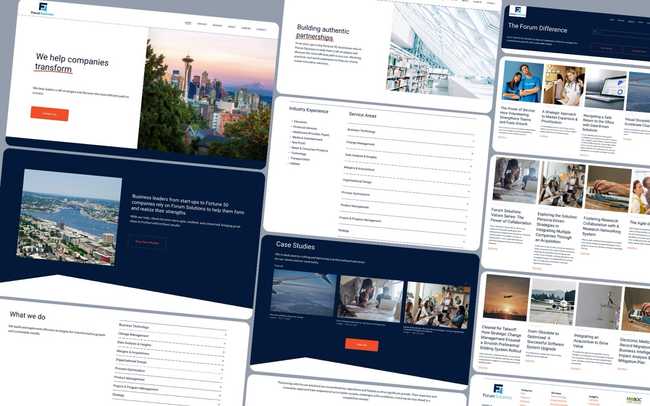Open Forum Solutions Values Series collaboration article
Image resolution: width=650 pixels, height=406 pixels.
(x=516, y=180)
